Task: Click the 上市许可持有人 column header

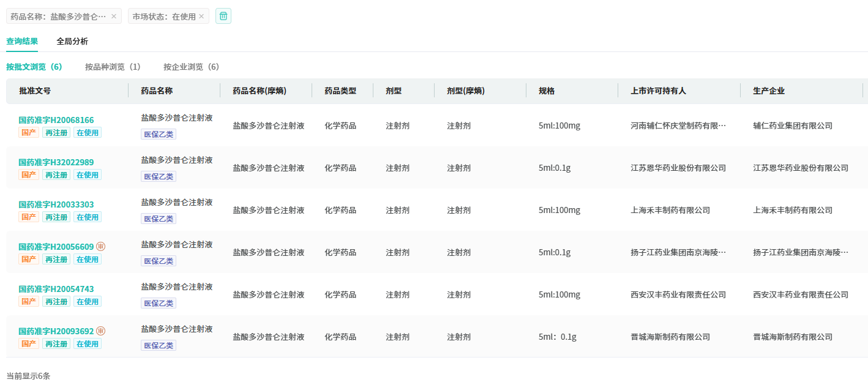Action: 659,91
